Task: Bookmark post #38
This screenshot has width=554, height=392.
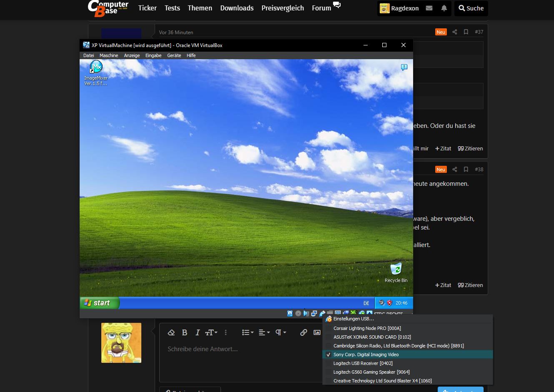Action: point(466,169)
